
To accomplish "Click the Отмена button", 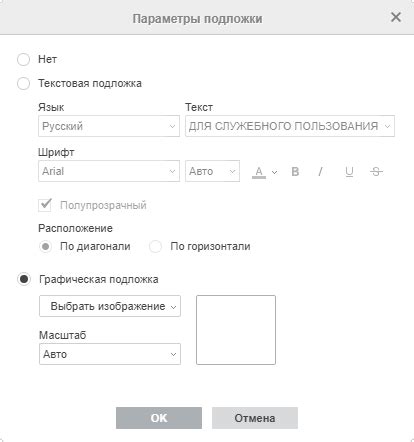I will tap(255, 418).
